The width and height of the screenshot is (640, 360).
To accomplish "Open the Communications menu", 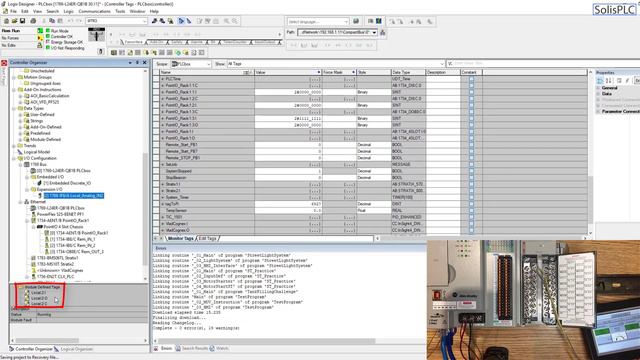I will tap(94, 11).
